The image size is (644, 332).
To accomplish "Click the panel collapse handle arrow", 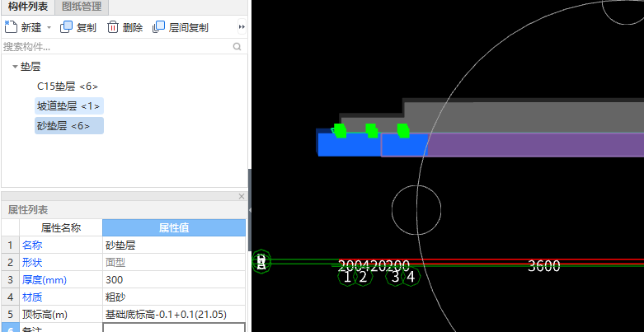I will pyautogui.click(x=250, y=210).
